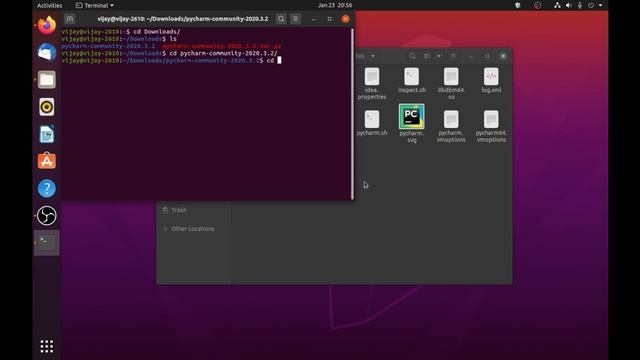
Task: Open Help from the dock
Action: pyautogui.click(x=47, y=188)
